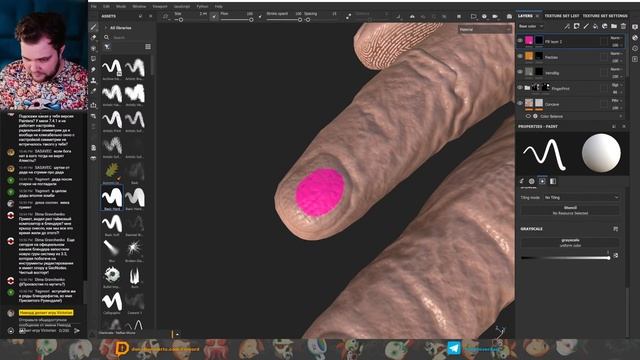Remove Color Balance filter with x
640x360 pixels.
pyautogui.click(x=620, y=116)
